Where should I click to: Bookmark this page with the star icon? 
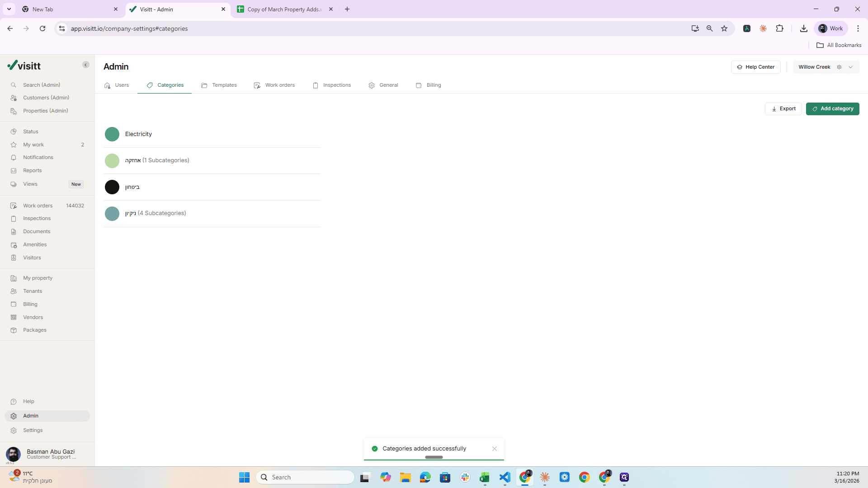724,28
